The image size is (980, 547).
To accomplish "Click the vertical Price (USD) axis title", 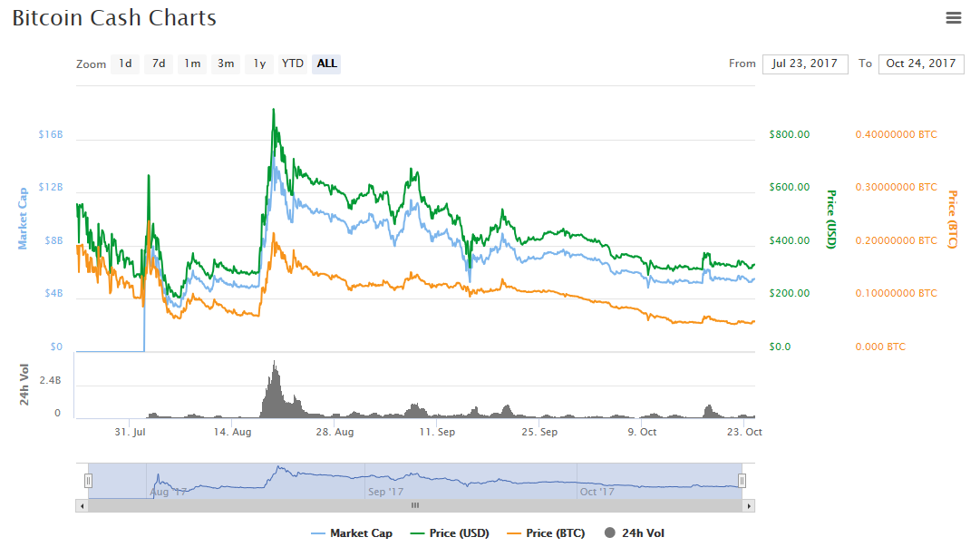I will click(830, 220).
